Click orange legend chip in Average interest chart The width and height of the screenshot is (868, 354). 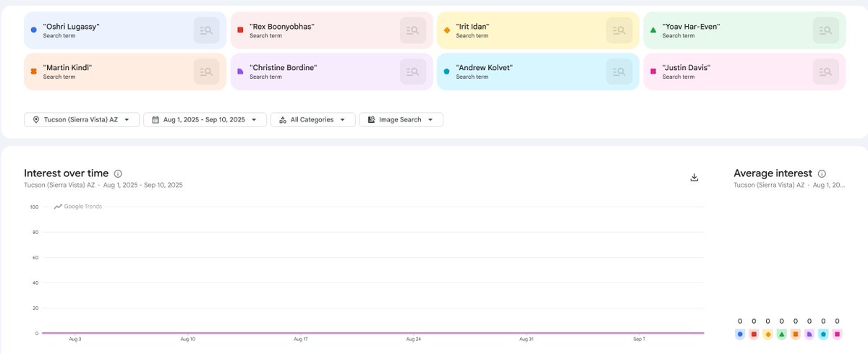tap(796, 334)
